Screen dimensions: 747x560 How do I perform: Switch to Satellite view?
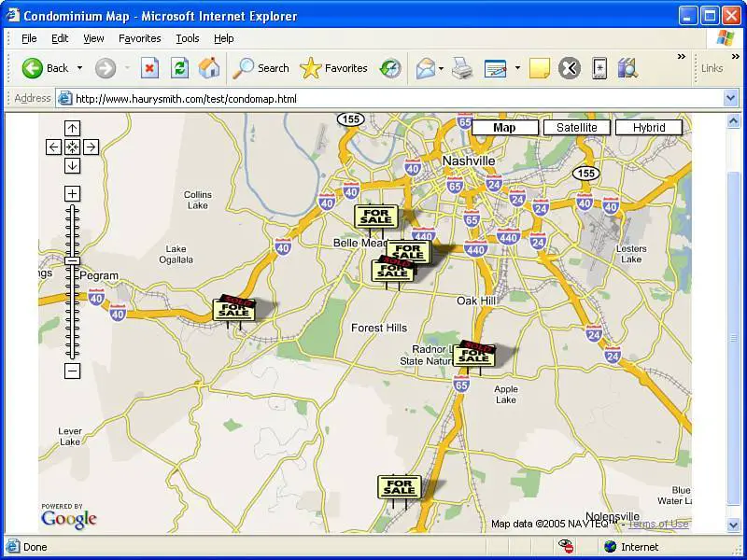576,128
